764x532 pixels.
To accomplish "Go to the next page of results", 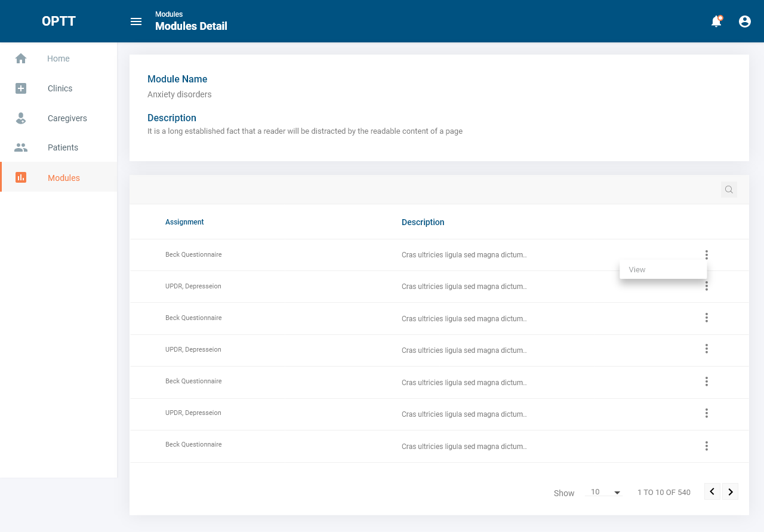I will click(x=731, y=491).
